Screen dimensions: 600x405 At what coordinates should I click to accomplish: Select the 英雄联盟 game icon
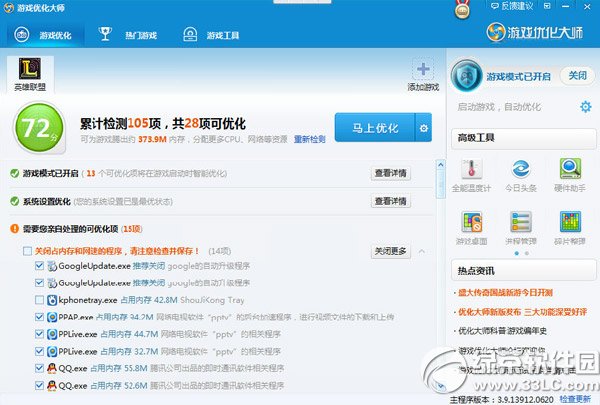[30, 74]
